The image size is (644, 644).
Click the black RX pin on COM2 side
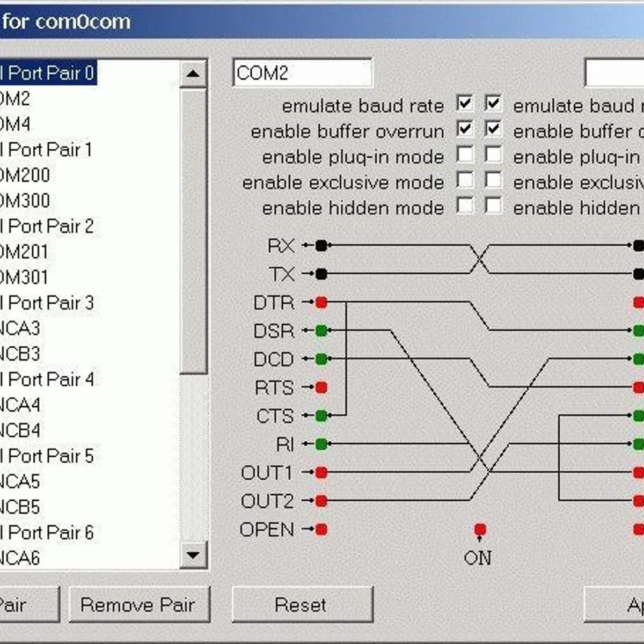click(x=321, y=245)
